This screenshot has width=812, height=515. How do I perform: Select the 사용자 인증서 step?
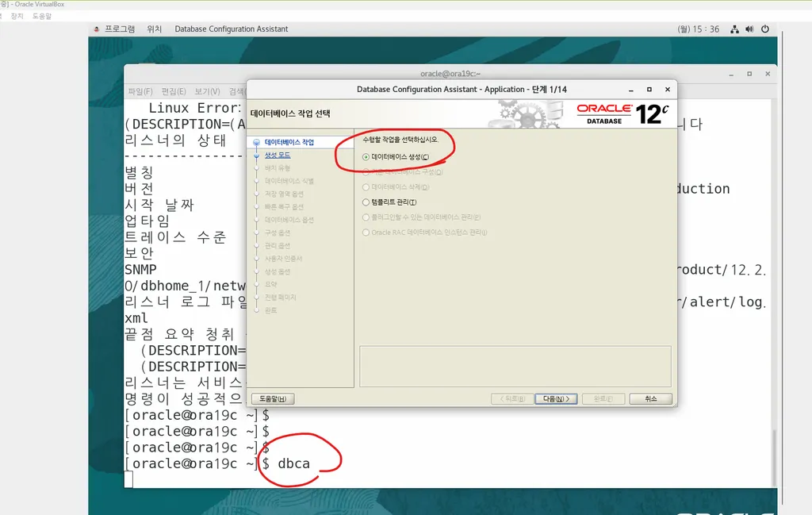click(283, 259)
